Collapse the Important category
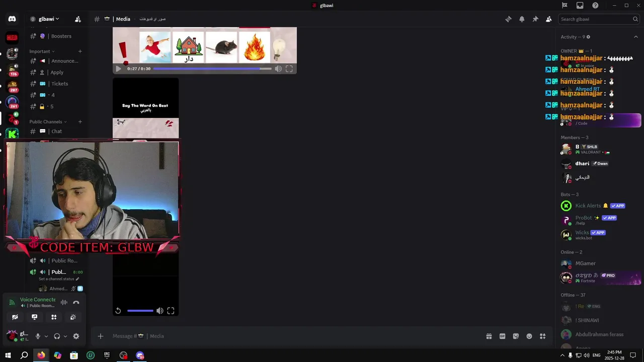Viewport: 644px width, 362px height. coord(42,51)
